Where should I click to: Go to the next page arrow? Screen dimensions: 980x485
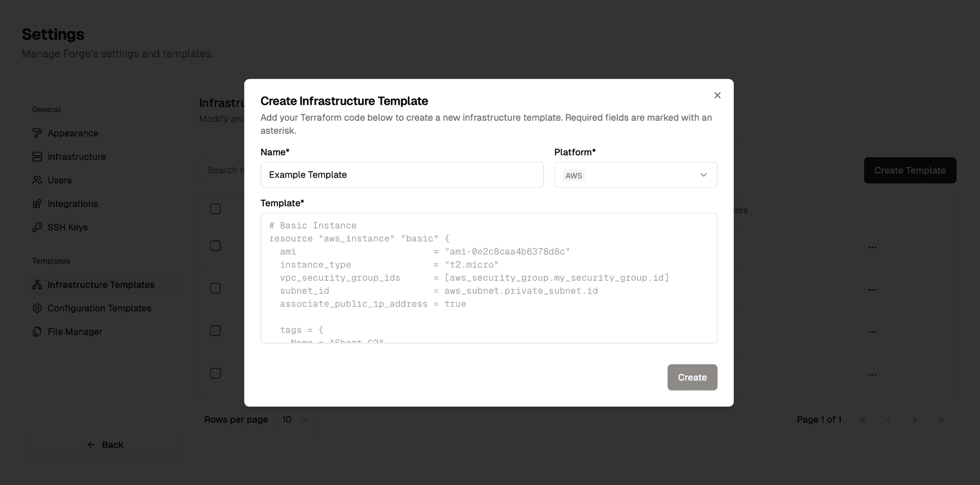(x=915, y=420)
